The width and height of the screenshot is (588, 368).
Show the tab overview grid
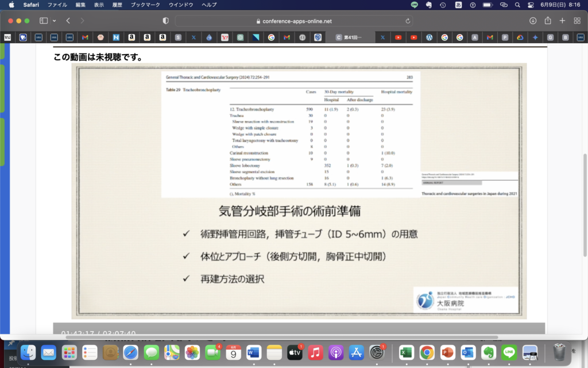[577, 21]
